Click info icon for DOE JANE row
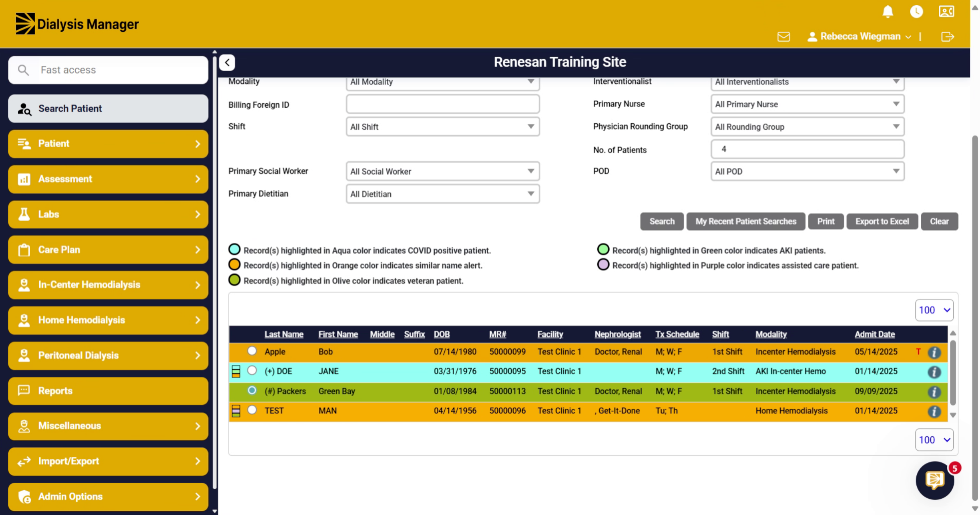The height and width of the screenshot is (515, 980). click(934, 372)
